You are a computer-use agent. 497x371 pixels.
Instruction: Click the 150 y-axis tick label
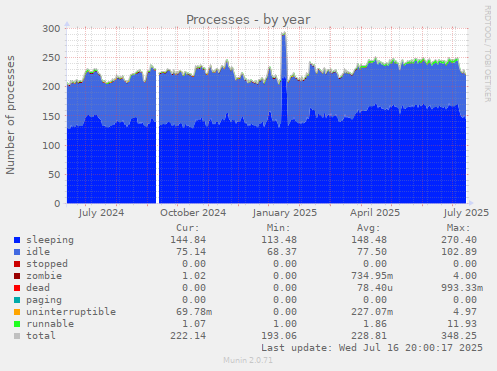point(51,116)
